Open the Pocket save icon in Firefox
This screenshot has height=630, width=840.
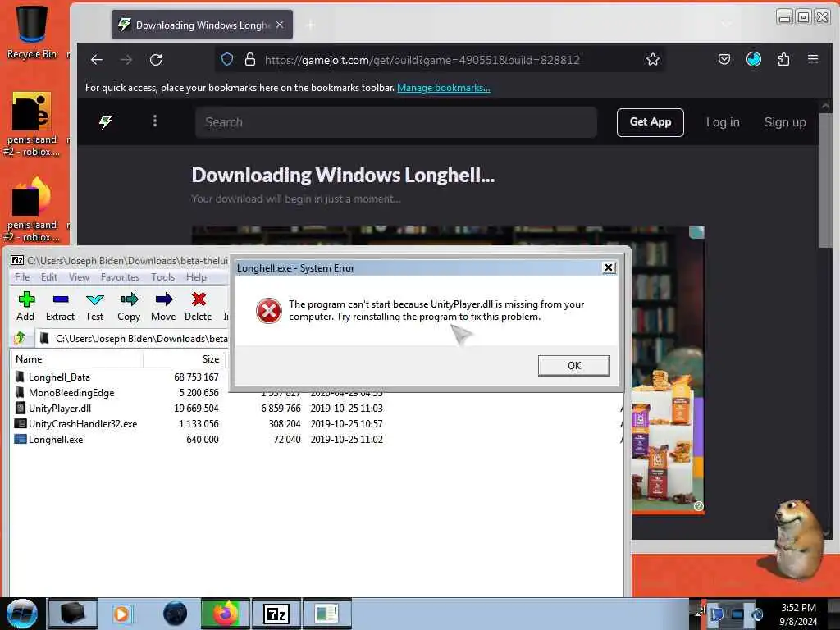724,59
